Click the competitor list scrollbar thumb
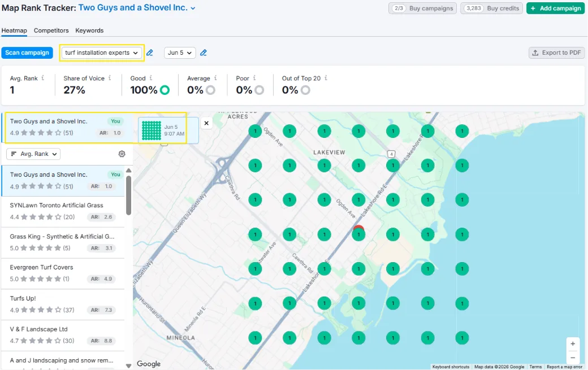Image resolution: width=588 pixels, height=370 pixels. (129, 195)
